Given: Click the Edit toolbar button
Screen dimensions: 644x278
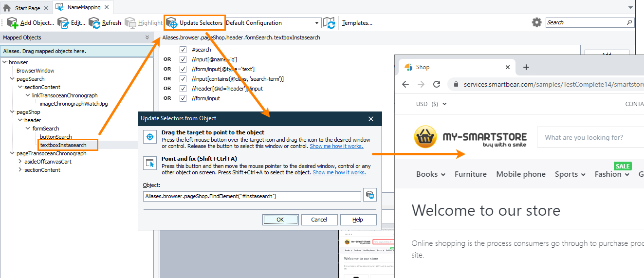Looking at the screenshot, I should click(71, 23).
